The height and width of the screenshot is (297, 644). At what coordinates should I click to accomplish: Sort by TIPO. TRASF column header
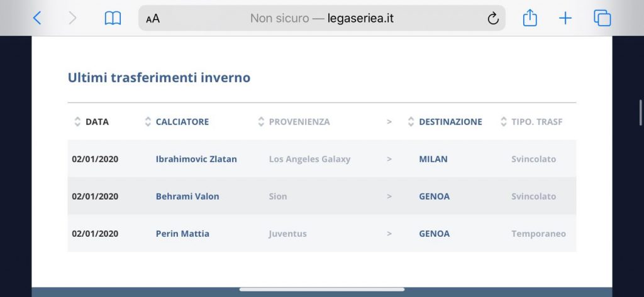point(537,122)
